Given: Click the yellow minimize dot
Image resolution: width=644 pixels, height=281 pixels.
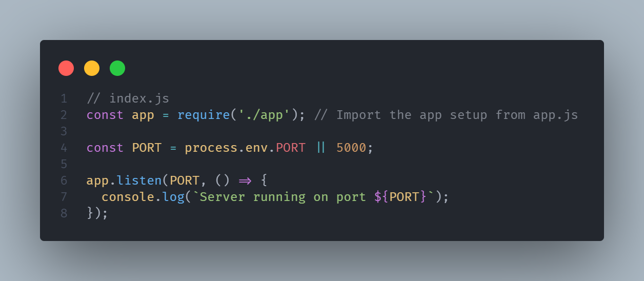Looking at the screenshot, I should tap(92, 68).
